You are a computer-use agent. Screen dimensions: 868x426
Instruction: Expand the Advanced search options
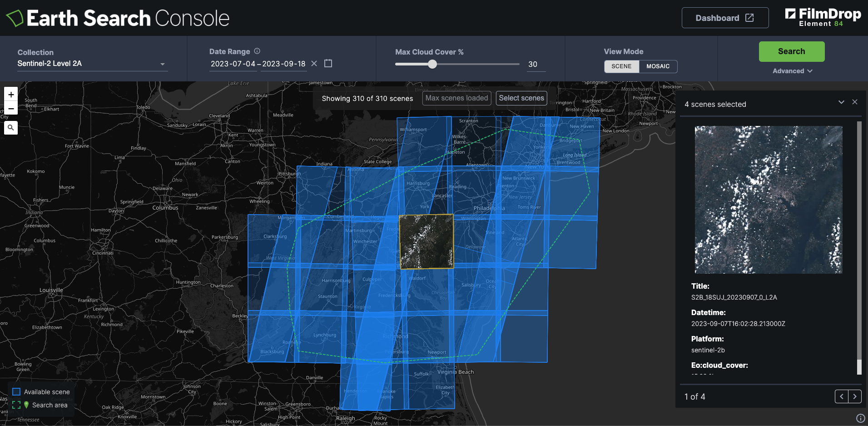(x=792, y=71)
